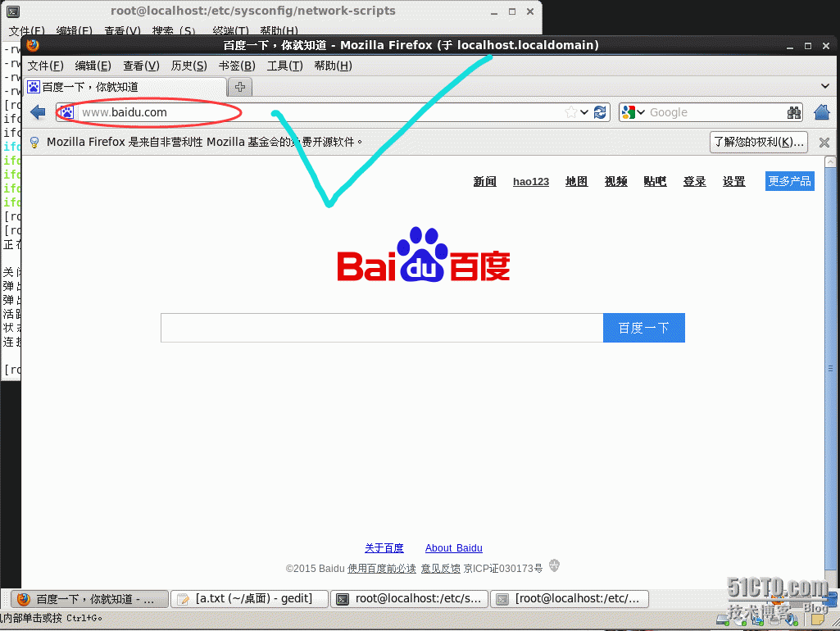This screenshot has width=840, height=631.
Task: Open the 视频 link
Action: click(x=616, y=182)
